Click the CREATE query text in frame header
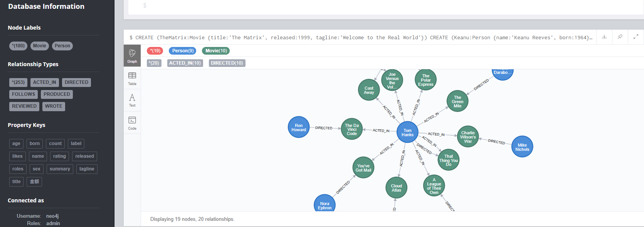Viewport: 644px width, 227px height. click(x=360, y=38)
